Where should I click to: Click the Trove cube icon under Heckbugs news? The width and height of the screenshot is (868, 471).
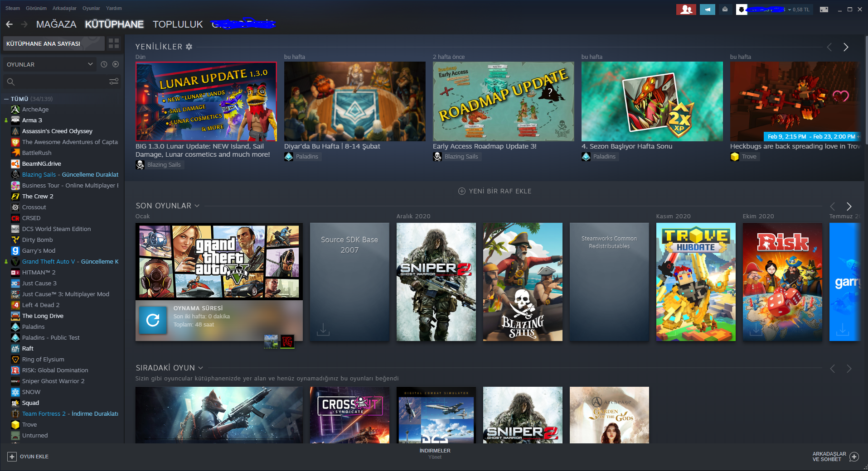tap(735, 157)
